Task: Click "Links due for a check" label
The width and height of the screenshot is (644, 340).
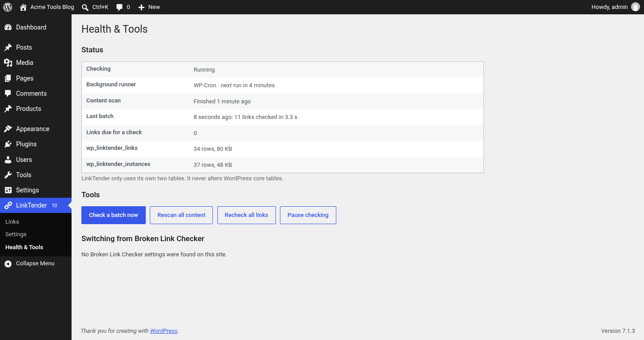Action: click(114, 132)
